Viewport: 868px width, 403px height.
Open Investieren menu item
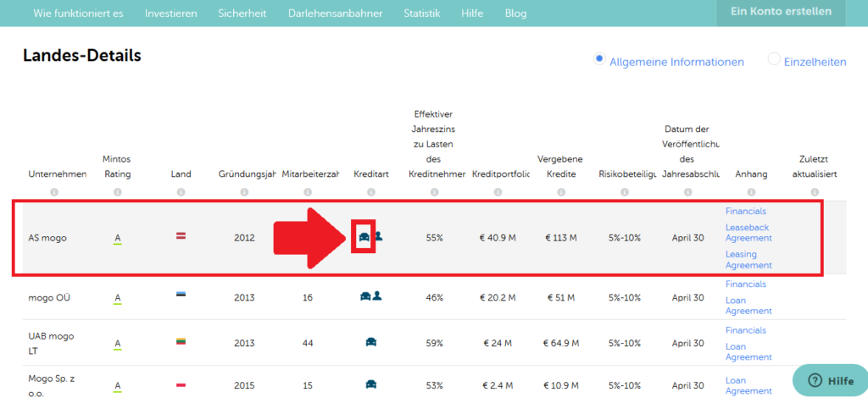(171, 14)
